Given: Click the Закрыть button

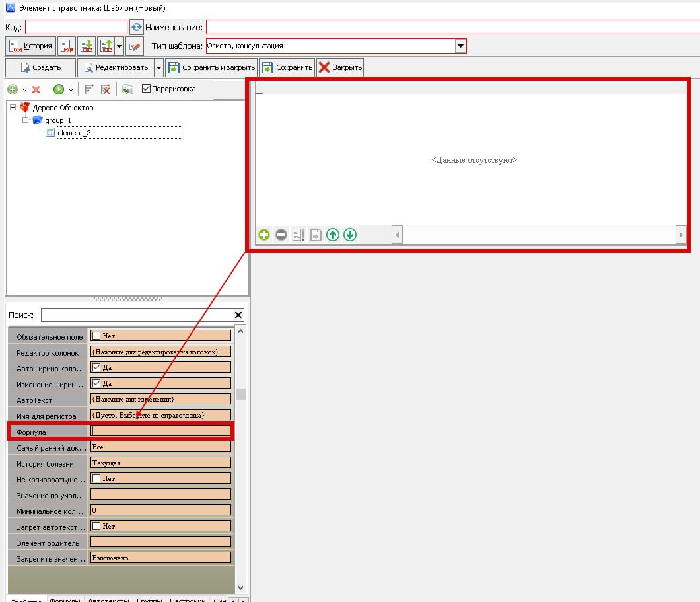Looking at the screenshot, I should tap(339, 68).
